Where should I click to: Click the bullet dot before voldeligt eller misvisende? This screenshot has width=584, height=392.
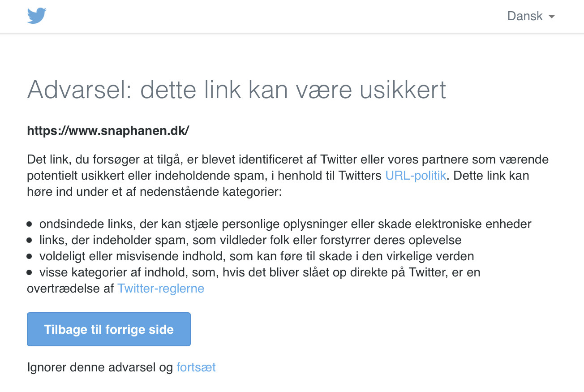(30, 256)
